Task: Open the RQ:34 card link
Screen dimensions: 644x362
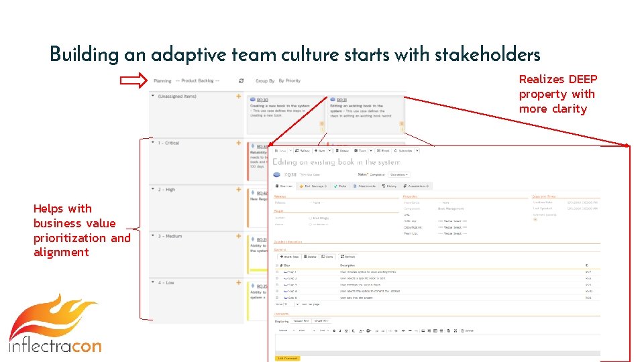Action: (x=262, y=147)
